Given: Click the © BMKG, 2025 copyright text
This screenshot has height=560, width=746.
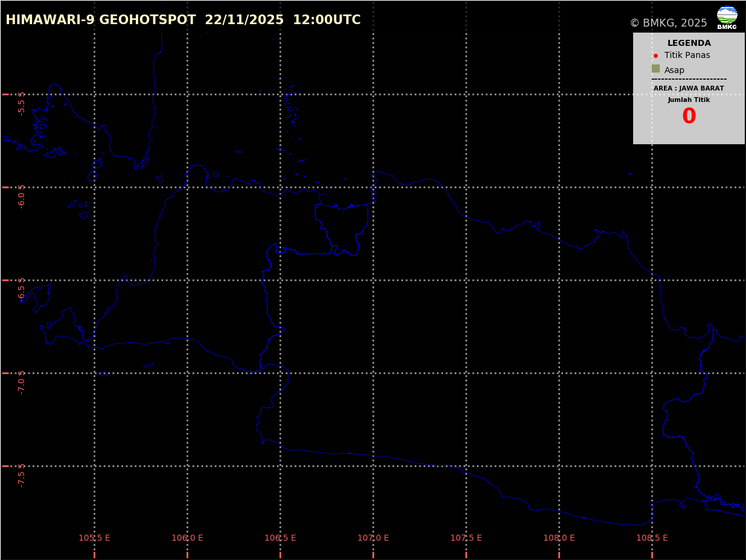Looking at the screenshot, I should (x=668, y=23).
